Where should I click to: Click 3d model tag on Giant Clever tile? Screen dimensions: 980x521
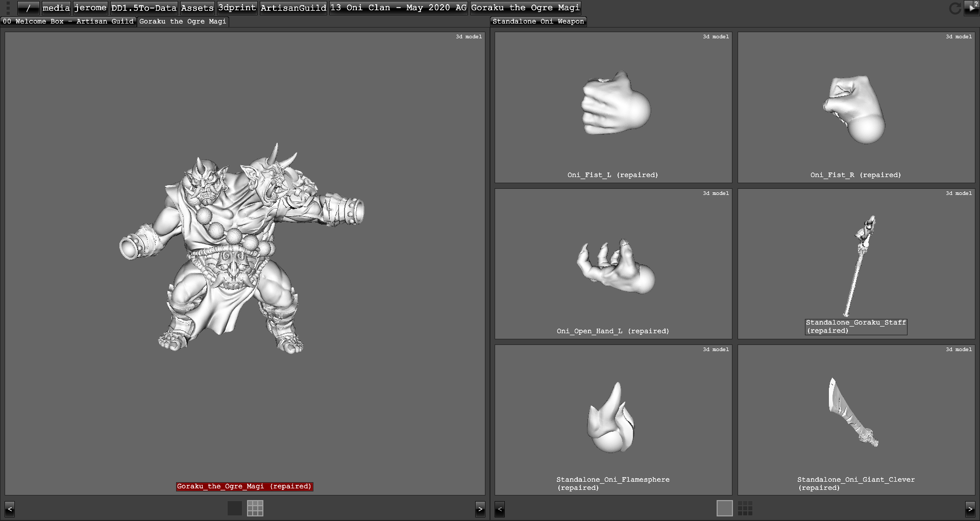[959, 350]
